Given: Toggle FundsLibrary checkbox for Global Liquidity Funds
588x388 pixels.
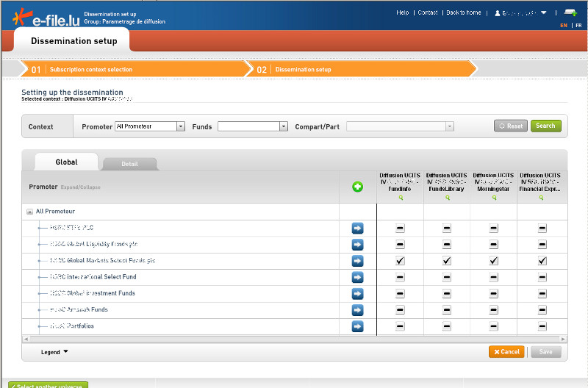Looking at the screenshot, I should click(x=447, y=245).
